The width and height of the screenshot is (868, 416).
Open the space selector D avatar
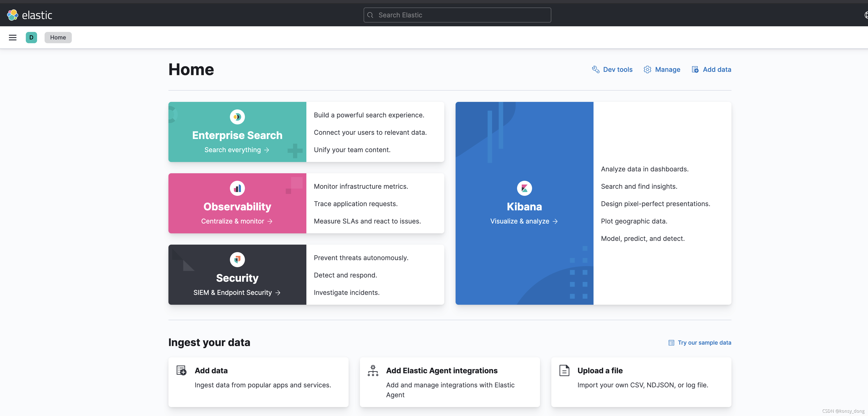click(31, 37)
